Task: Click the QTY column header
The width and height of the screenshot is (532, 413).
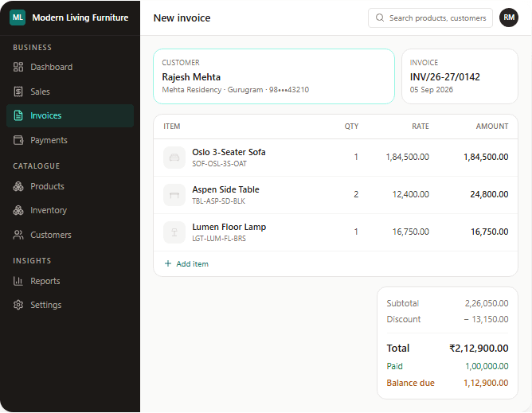Action: click(x=351, y=127)
